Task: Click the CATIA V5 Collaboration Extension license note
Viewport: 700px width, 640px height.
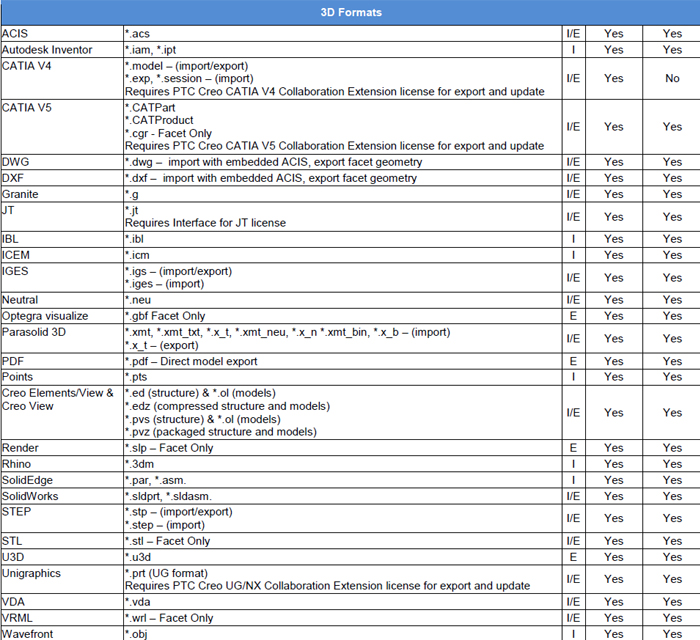Action: pos(335,145)
